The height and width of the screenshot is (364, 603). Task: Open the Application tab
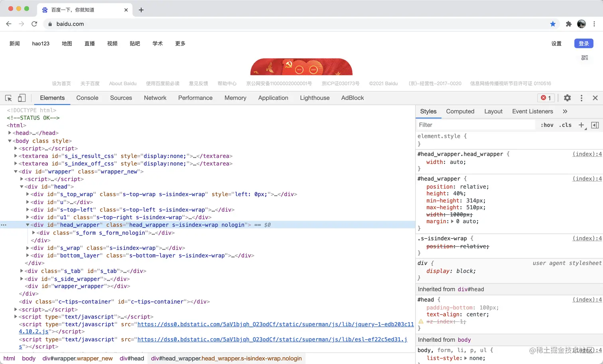click(273, 98)
